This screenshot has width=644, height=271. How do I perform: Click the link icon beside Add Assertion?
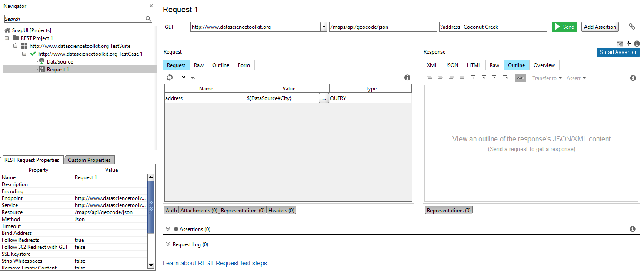632,27
